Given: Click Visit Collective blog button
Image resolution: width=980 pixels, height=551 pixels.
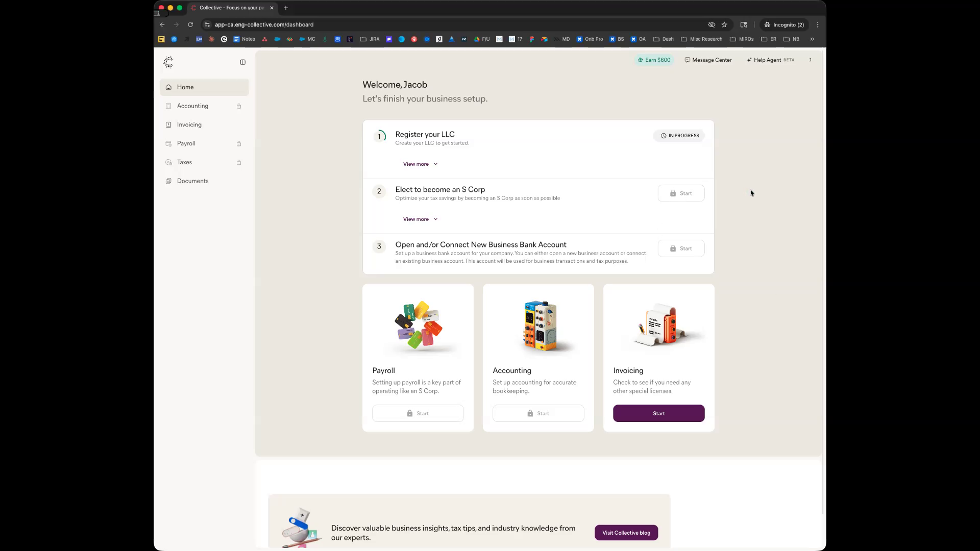Looking at the screenshot, I should [x=626, y=533].
